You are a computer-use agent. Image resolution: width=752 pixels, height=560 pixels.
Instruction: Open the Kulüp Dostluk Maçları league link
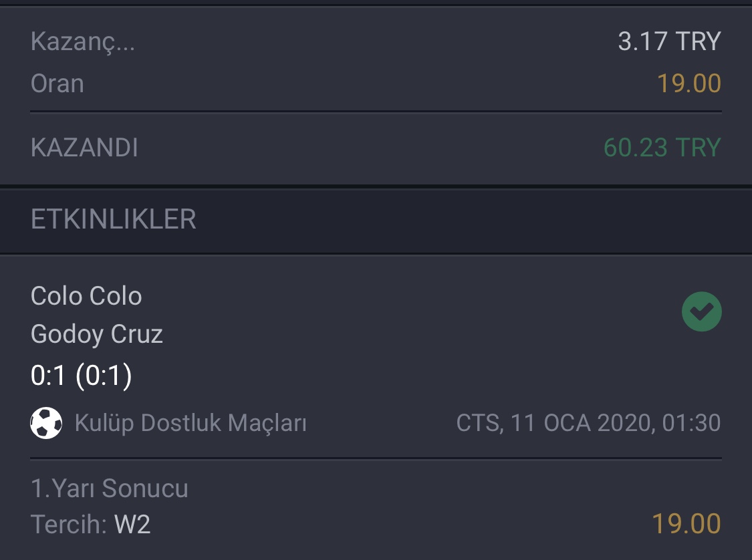point(191,423)
